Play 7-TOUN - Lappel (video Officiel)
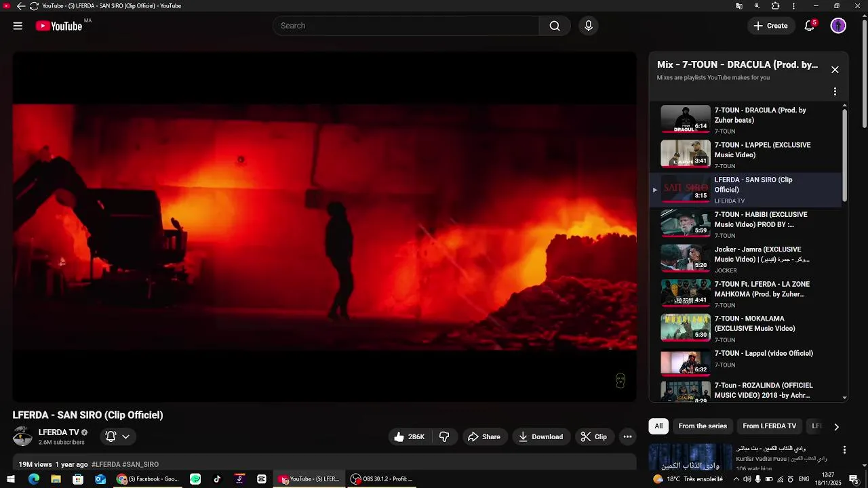Viewport: 868px width, 488px height. (x=745, y=363)
